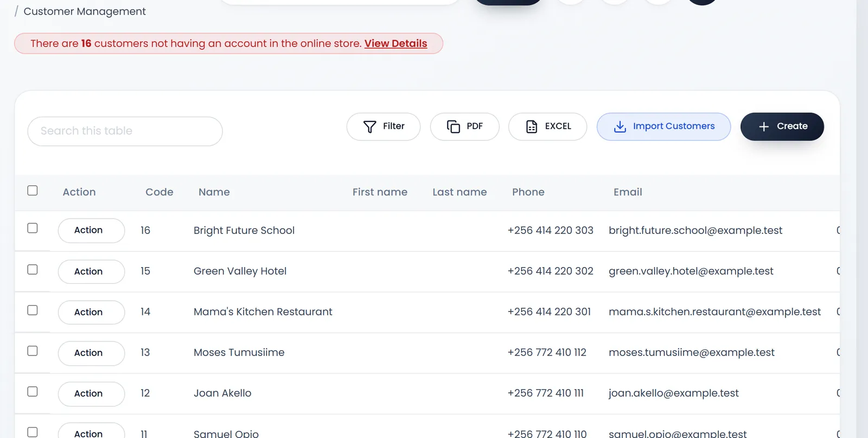Create a new customer
Viewport: 868px width, 438px height.
[782, 126]
